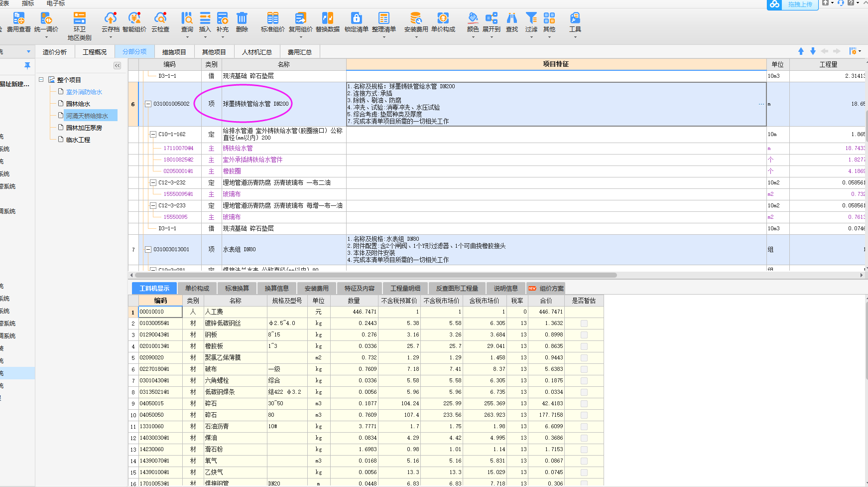The image size is (868, 487).
Task: Select 园林加压泵房 in project tree
Action: [84, 128]
